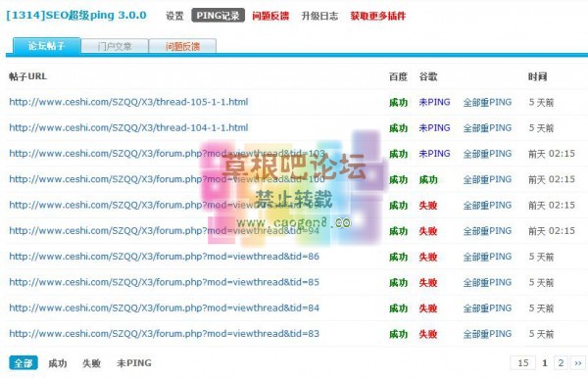Click 全部重PING for tid=85 row

(487, 282)
